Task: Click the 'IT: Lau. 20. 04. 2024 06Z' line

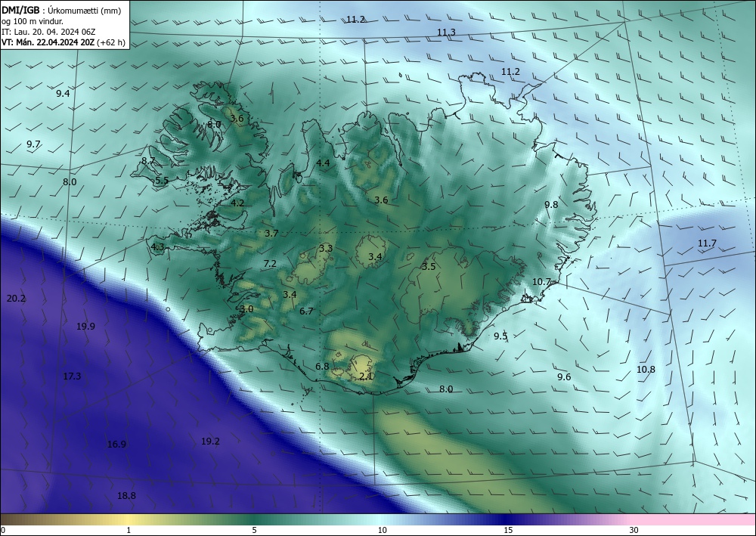Action: point(48,31)
